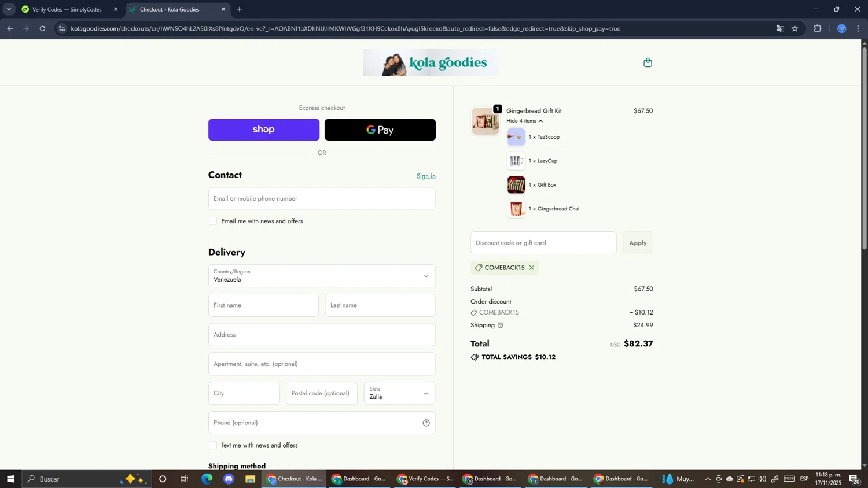868x488 pixels.
Task: Focus the City field
Action: pyautogui.click(x=244, y=393)
